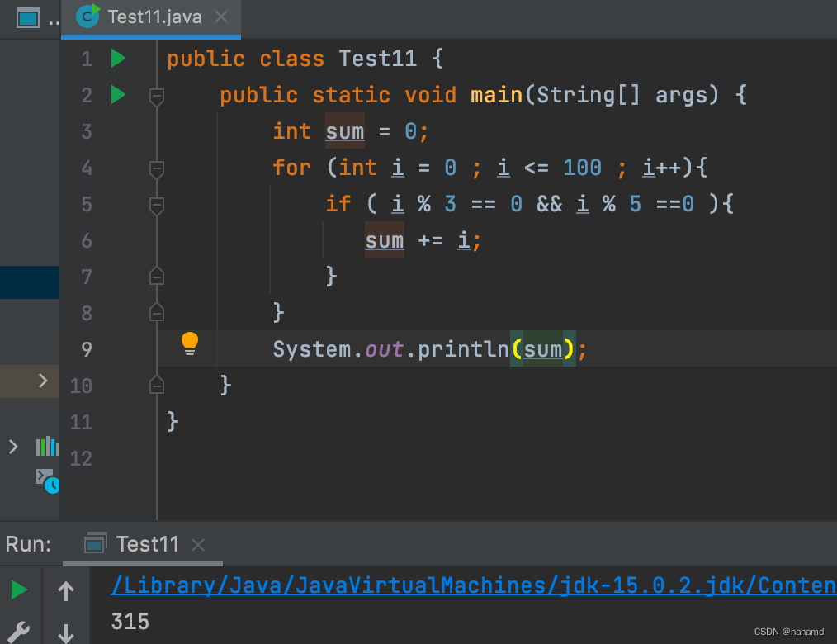Click the yellow intention lightbulb on line 9
837x644 pixels.
(190, 343)
